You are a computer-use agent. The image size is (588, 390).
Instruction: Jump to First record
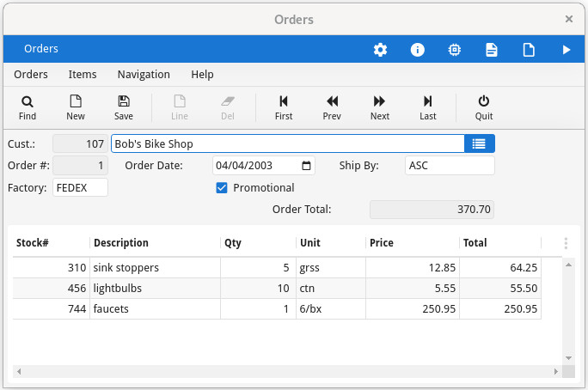click(284, 101)
